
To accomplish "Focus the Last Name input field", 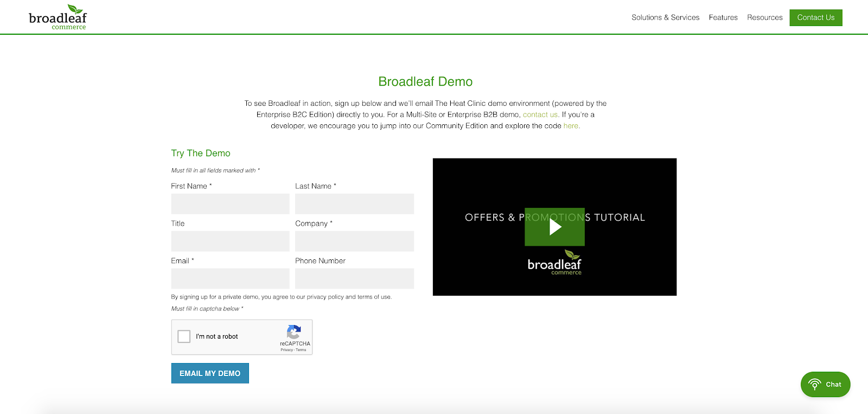I will 354,204.
